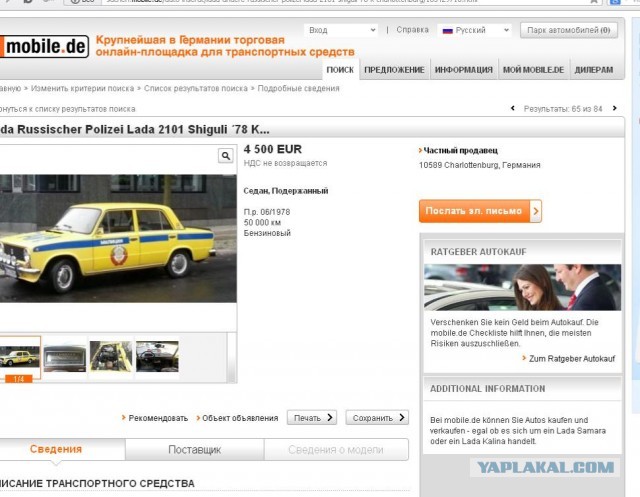This screenshot has height=497, width=640.
Task: Click the П.р. 06/1978 registration text
Action: coord(267,212)
